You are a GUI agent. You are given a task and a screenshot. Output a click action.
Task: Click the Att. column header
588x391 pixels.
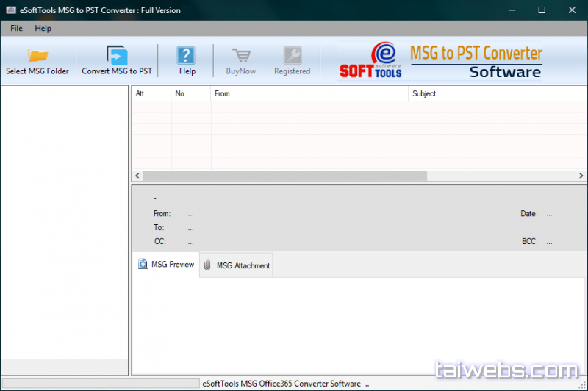151,93
